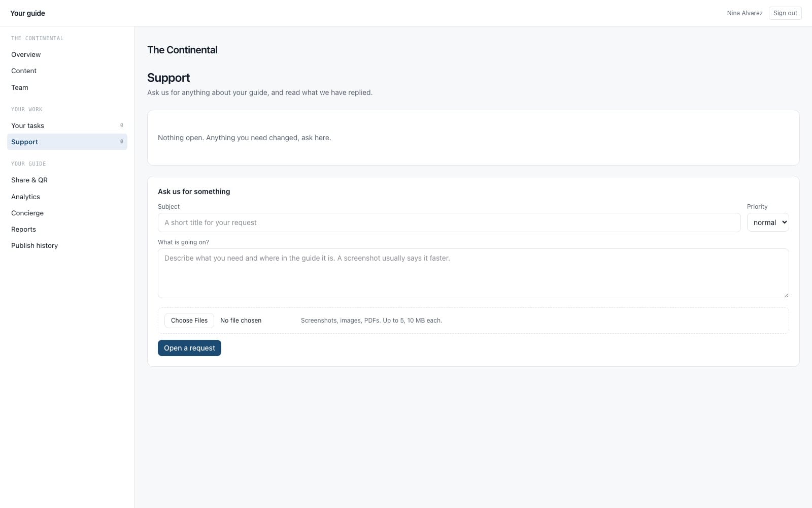Open Publish history

[x=67, y=245]
